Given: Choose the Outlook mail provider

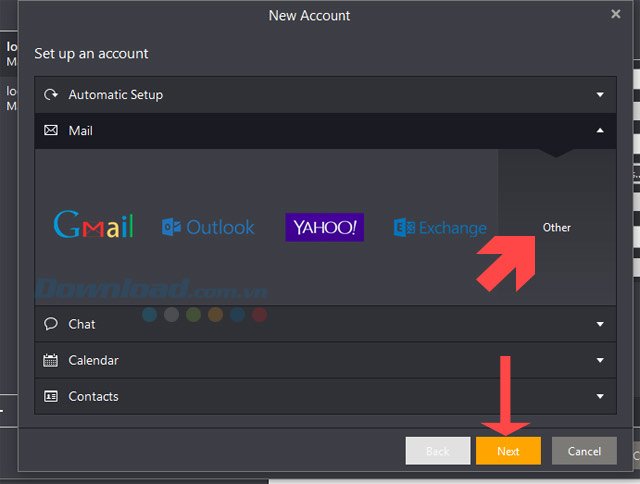Looking at the screenshot, I should click(208, 227).
